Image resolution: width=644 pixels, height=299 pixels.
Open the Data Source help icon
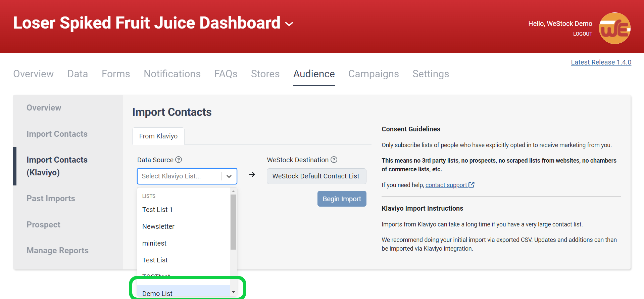coord(179,160)
